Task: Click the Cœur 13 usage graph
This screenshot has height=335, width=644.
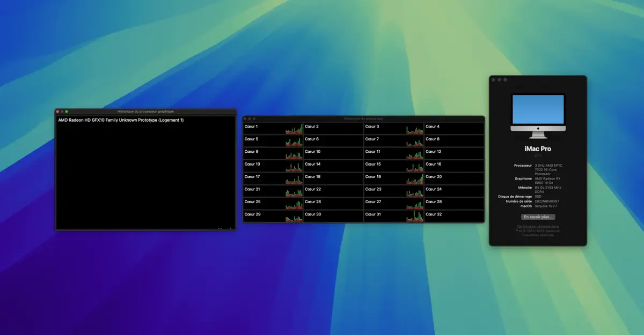Action: pos(294,166)
